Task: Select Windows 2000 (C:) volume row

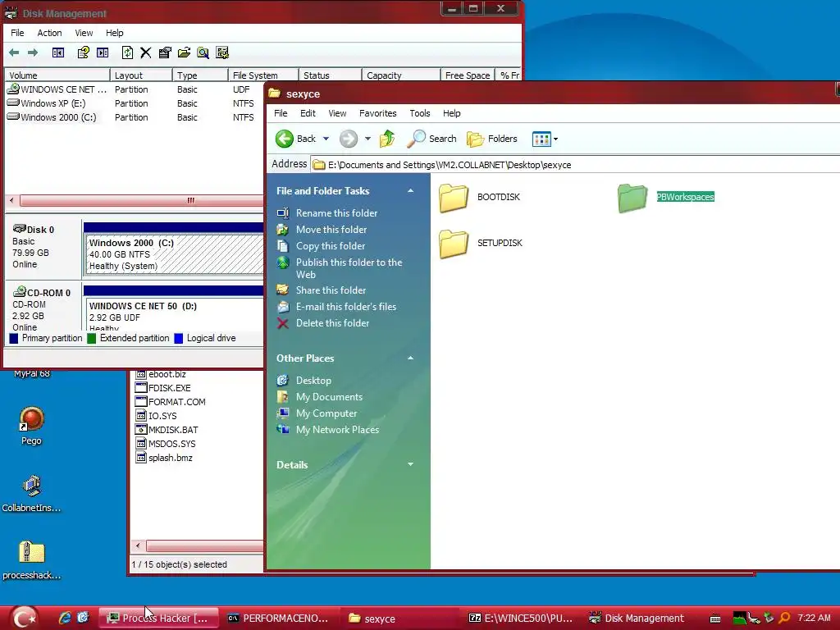Action: [134, 117]
